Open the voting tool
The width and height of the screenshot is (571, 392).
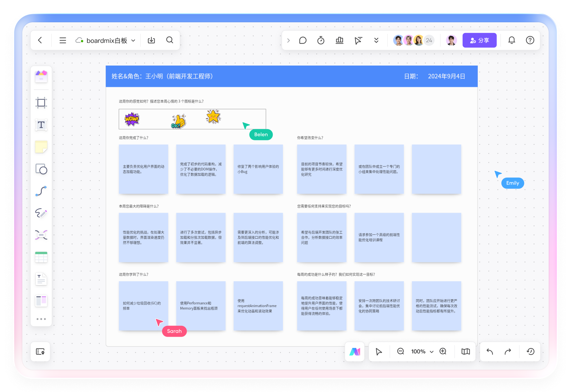point(339,40)
